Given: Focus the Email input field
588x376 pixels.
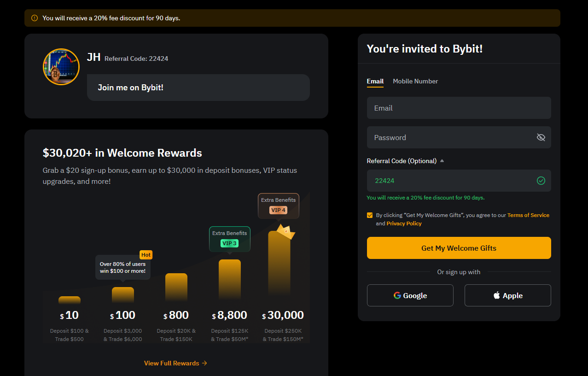Looking at the screenshot, I should [459, 108].
